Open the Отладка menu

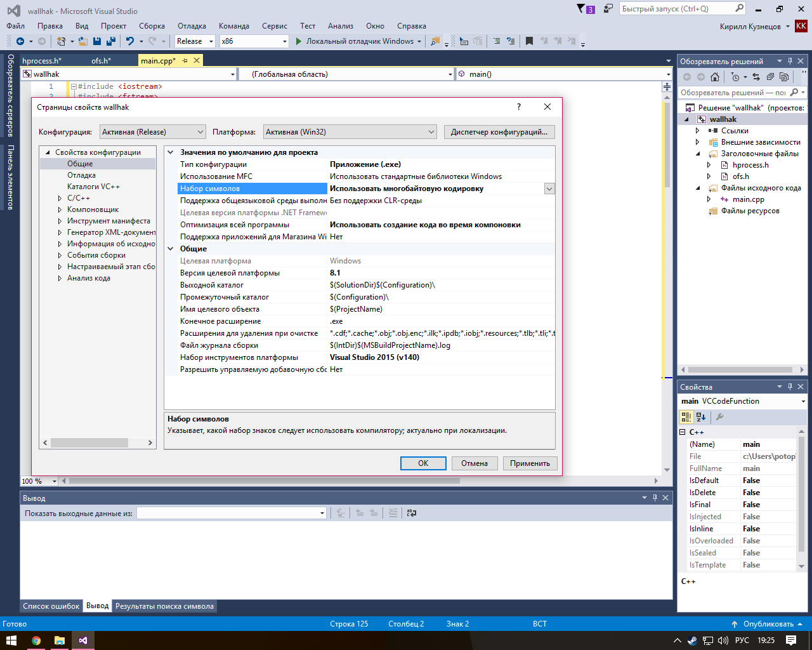pyautogui.click(x=192, y=26)
